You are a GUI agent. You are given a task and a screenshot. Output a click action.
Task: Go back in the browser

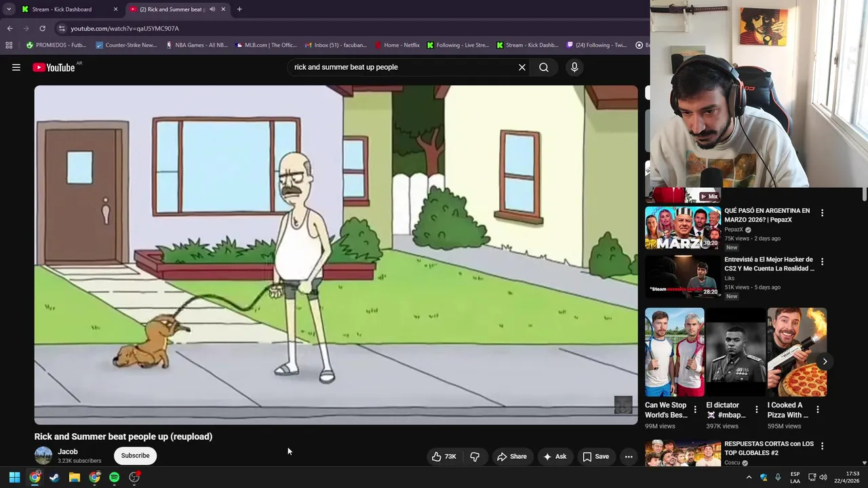pos(9,28)
